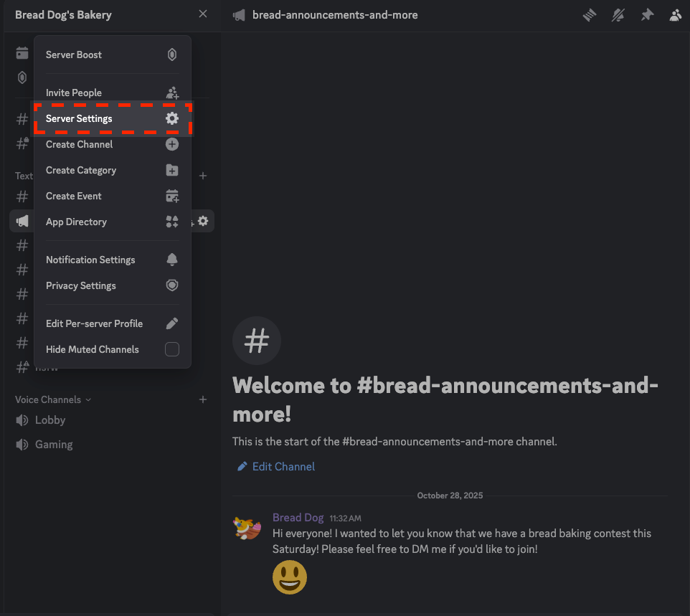Check the Hide Muted Channels checkbox

pos(172,349)
